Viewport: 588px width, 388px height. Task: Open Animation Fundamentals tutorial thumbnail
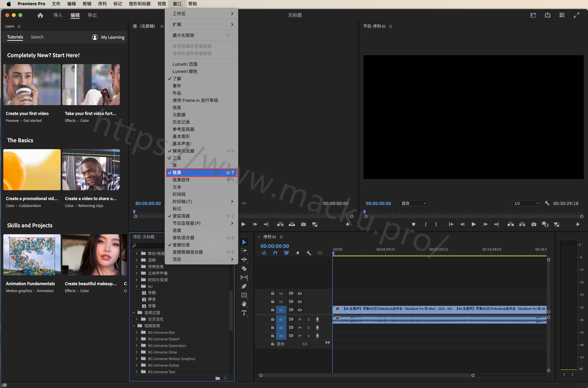click(x=32, y=255)
